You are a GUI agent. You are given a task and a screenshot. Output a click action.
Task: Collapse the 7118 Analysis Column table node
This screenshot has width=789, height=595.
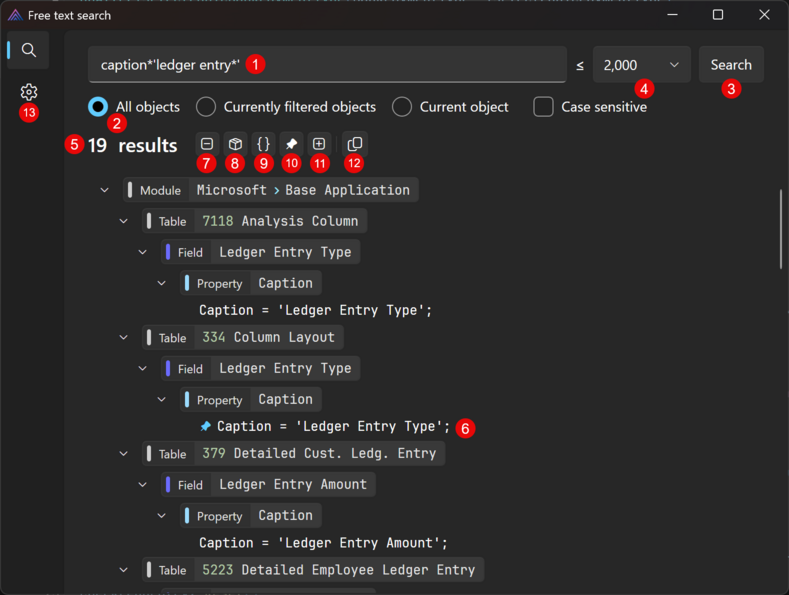124,221
